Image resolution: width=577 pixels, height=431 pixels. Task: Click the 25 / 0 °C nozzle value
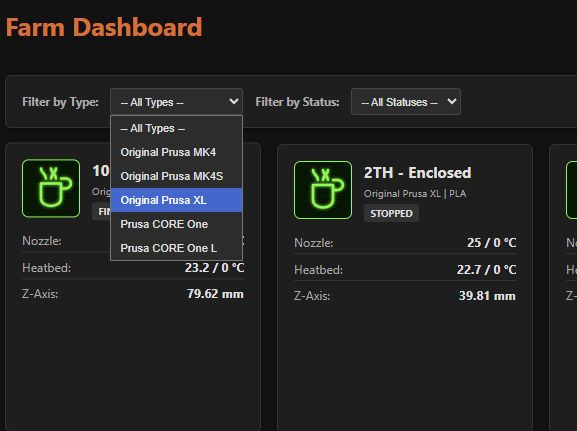[492, 243]
